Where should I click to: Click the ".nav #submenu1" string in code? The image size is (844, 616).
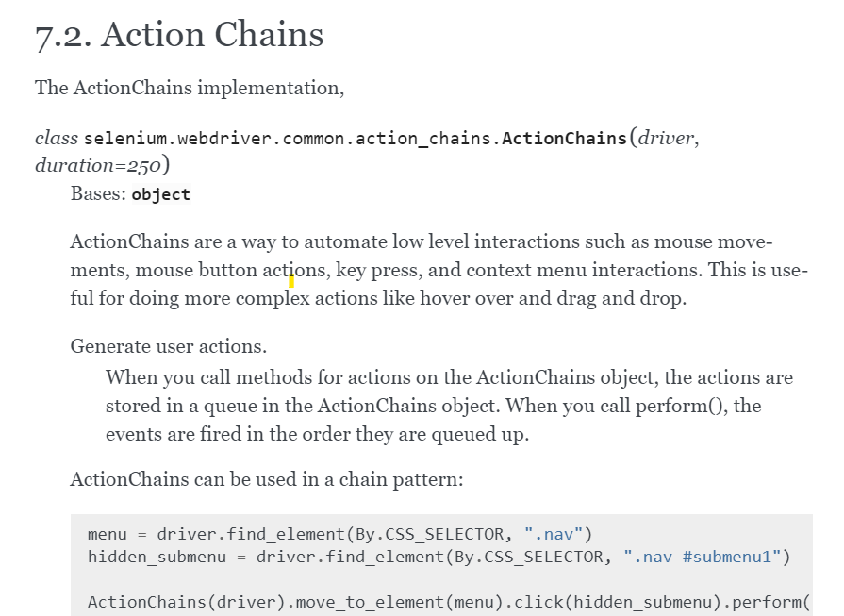click(x=702, y=557)
